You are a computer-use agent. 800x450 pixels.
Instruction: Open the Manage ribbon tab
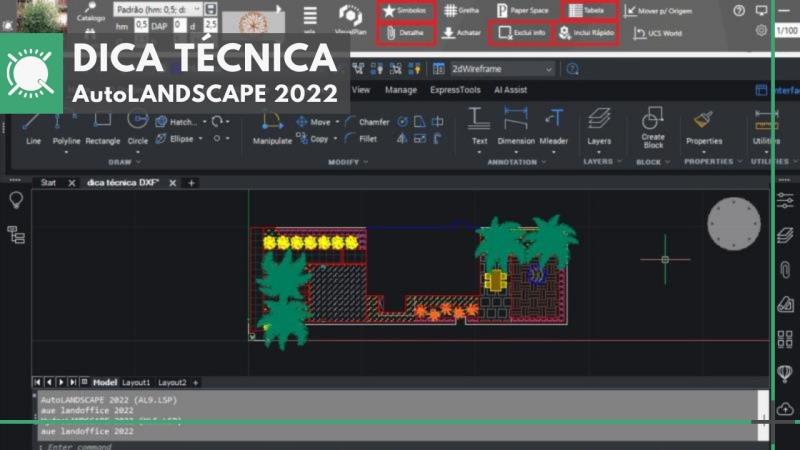[x=401, y=90]
